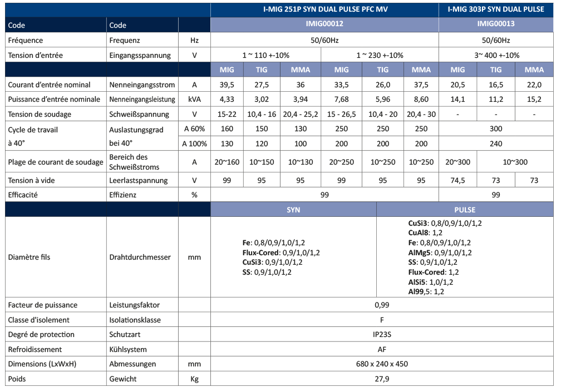Click input voltage "1 ~ 230 +-10%"
Viewport: 561px width, 392px height.
[380, 56]
